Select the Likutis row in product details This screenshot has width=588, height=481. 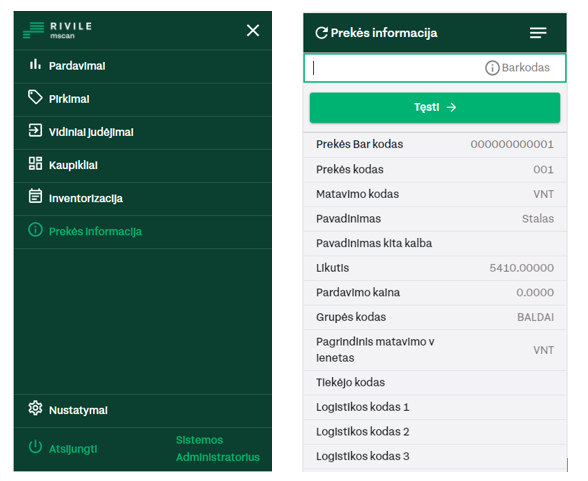pyautogui.click(x=435, y=268)
